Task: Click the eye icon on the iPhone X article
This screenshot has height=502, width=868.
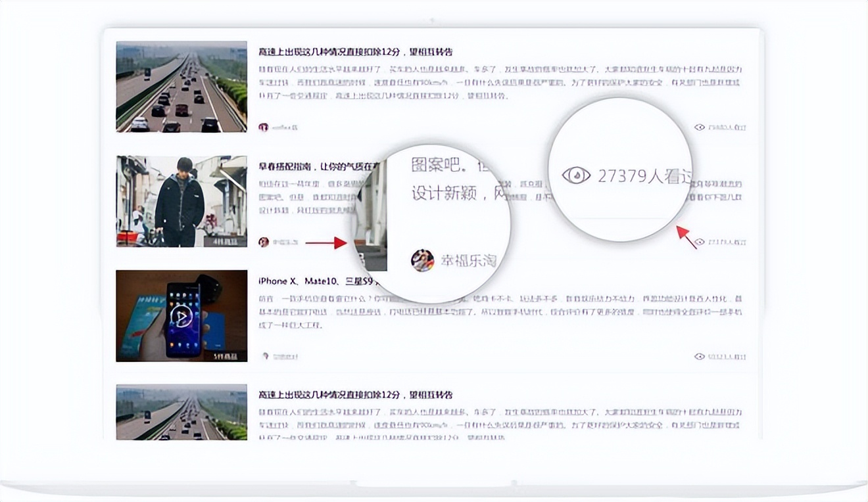Action: (x=699, y=356)
